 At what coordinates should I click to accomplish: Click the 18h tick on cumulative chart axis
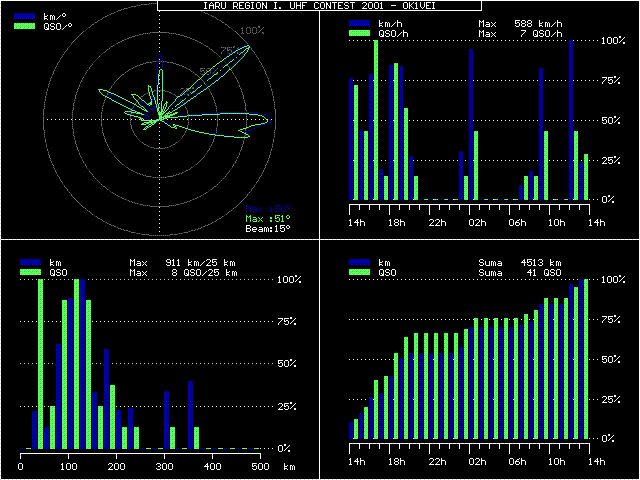coord(396,461)
